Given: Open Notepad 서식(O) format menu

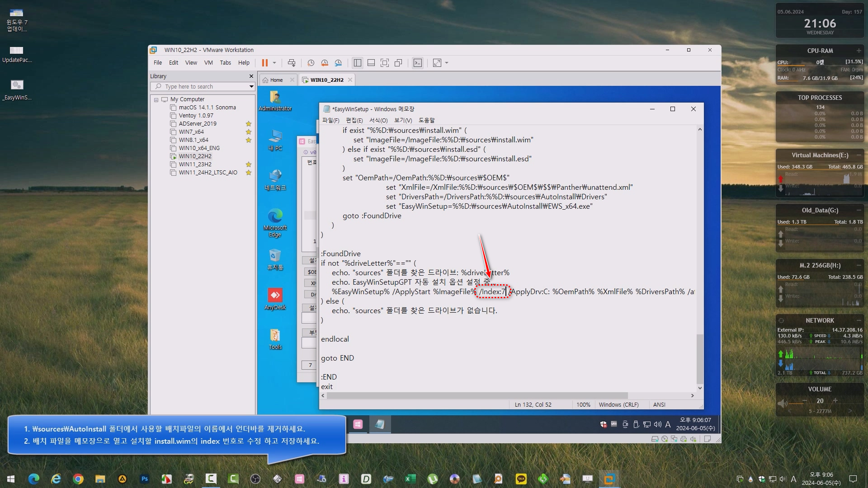Looking at the screenshot, I should (x=378, y=120).
